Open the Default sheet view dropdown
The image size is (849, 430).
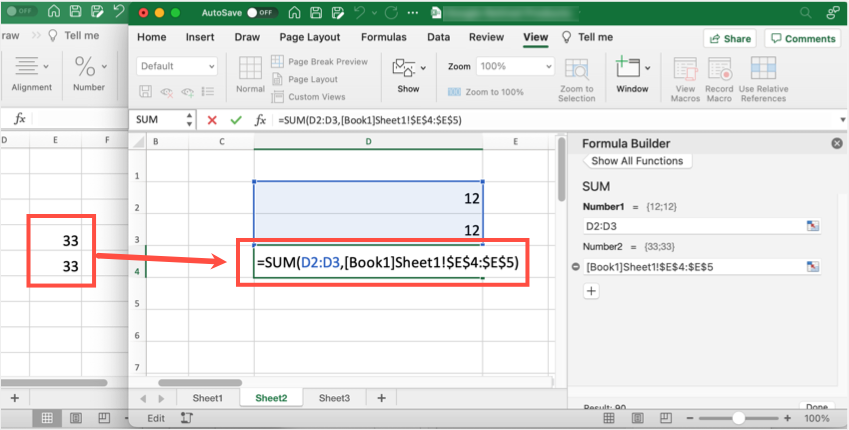(x=178, y=66)
